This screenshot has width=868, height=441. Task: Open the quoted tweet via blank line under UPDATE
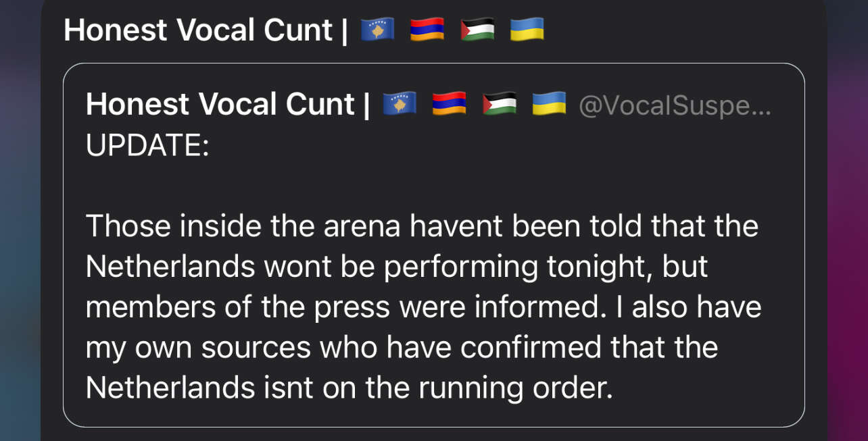(x=433, y=185)
